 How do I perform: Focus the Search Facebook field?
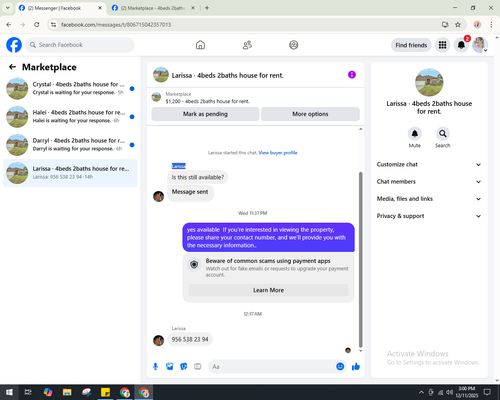pyautogui.click(x=80, y=45)
